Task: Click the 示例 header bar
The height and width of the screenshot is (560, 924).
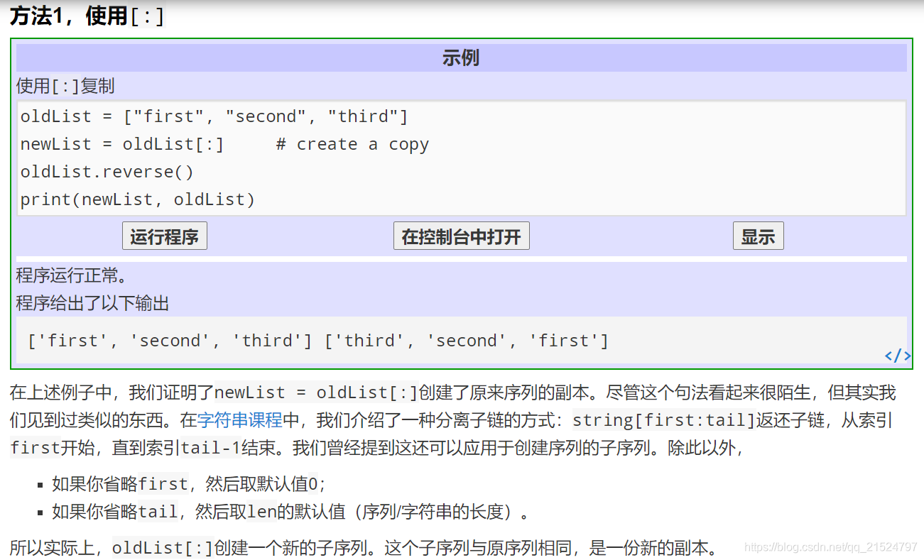Action: 462,58
